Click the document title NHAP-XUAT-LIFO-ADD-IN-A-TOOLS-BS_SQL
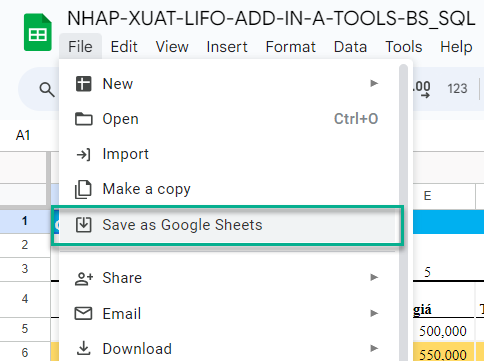Viewport: 484px width, 361px height. tap(271, 18)
